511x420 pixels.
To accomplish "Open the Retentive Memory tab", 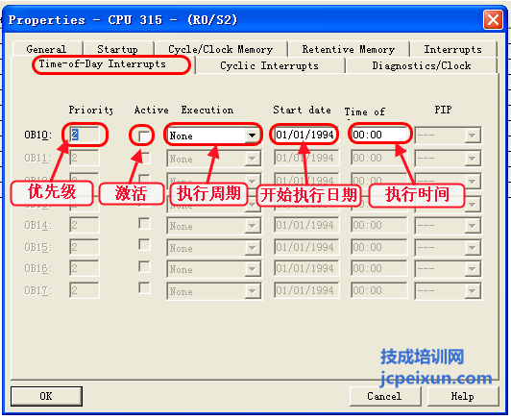I will point(349,49).
